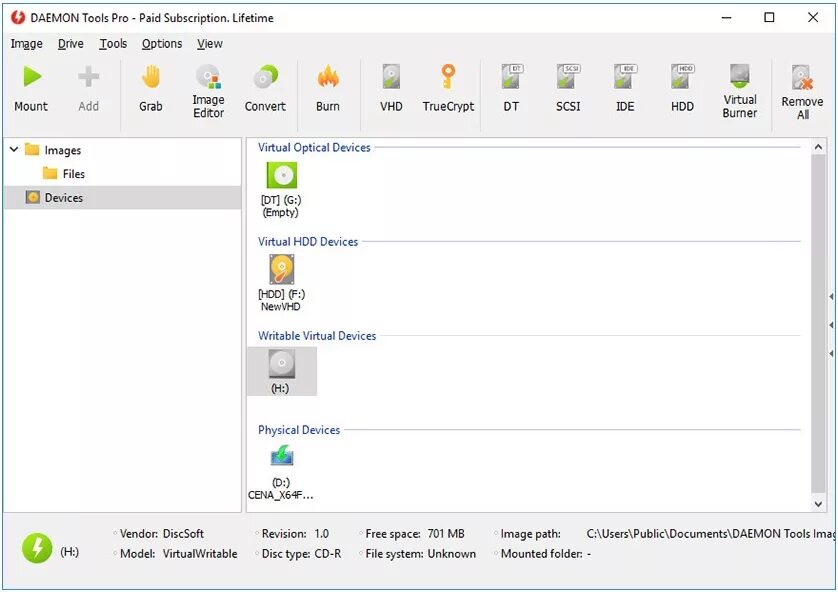The height and width of the screenshot is (592, 838).
Task: Open the Image menu
Action: pos(26,44)
